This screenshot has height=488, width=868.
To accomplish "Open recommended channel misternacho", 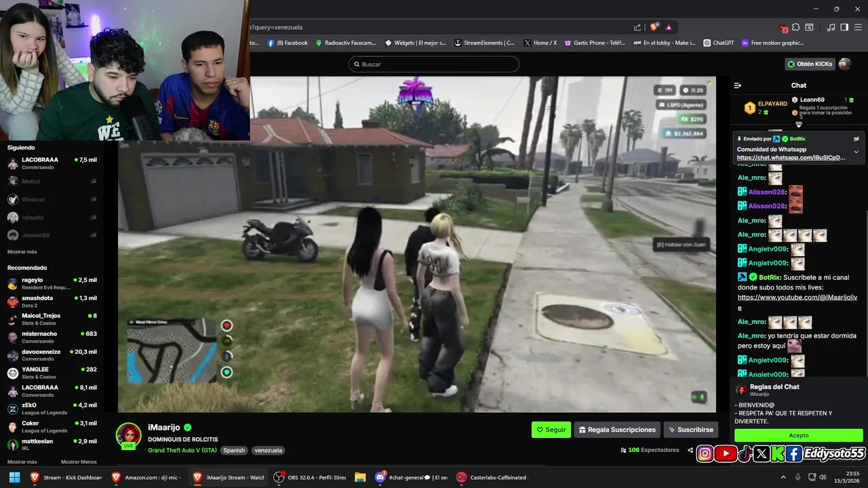I will [52, 337].
